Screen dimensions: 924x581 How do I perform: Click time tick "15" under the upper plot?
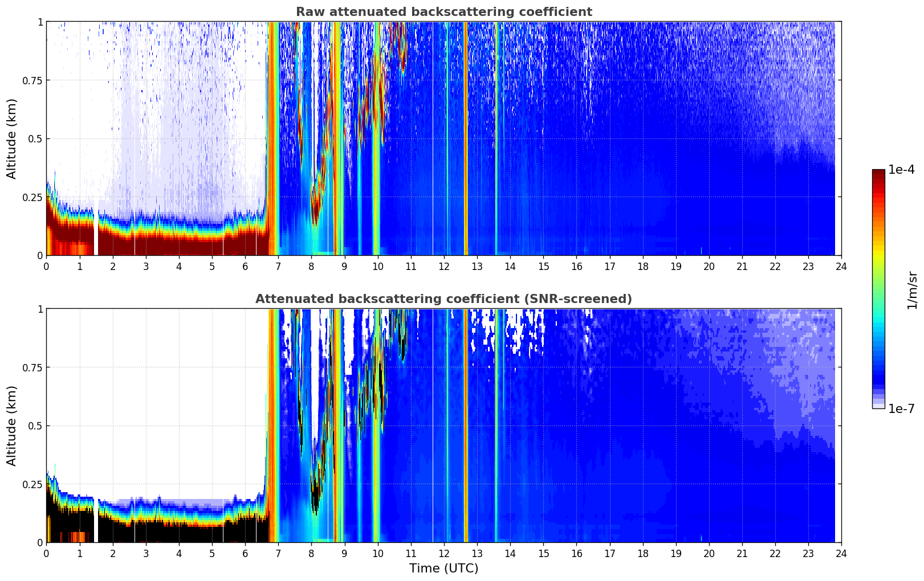point(543,266)
